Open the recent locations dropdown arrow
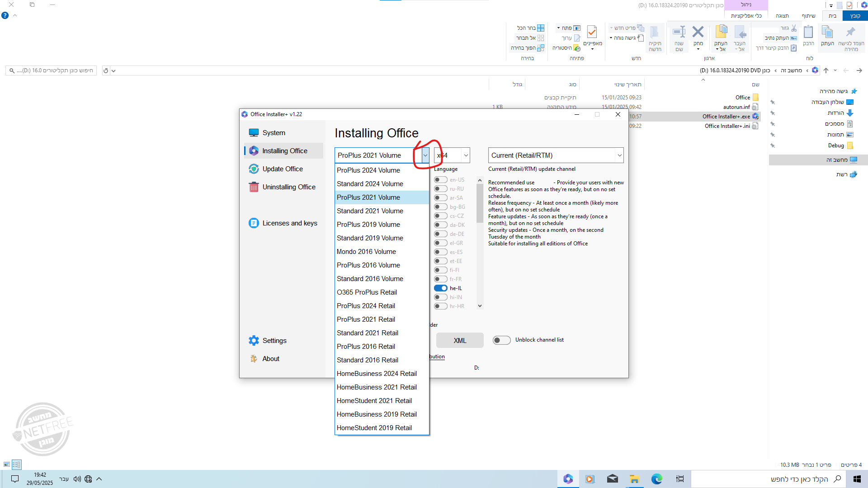The width and height of the screenshot is (868, 488). click(835, 70)
